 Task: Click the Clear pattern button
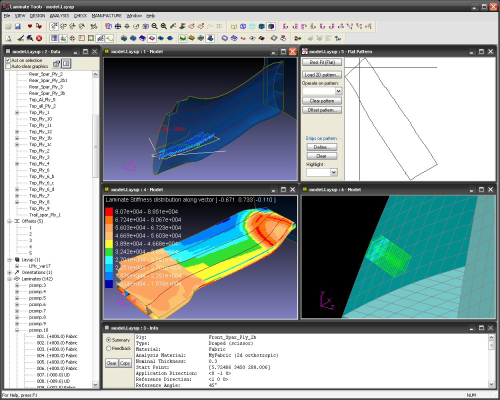point(322,101)
